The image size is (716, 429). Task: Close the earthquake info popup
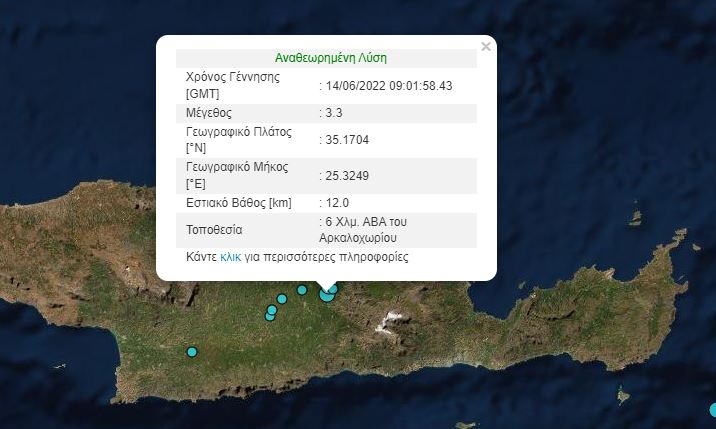point(486,46)
